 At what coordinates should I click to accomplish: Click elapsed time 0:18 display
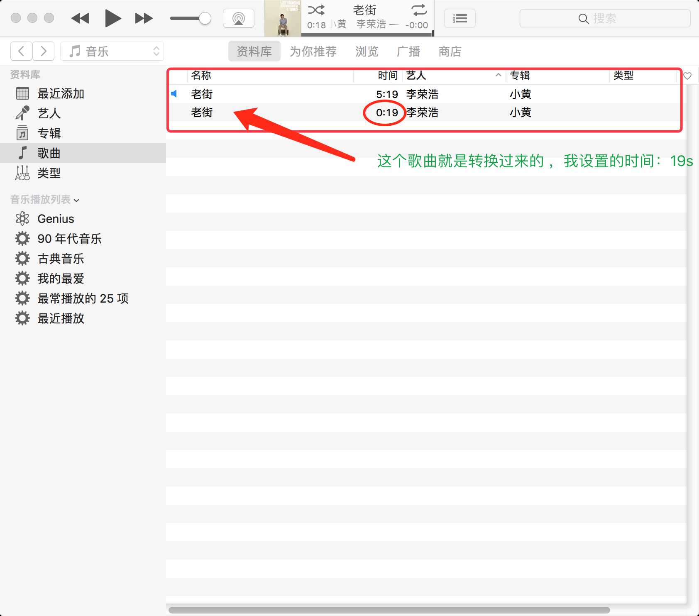(316, 25)
